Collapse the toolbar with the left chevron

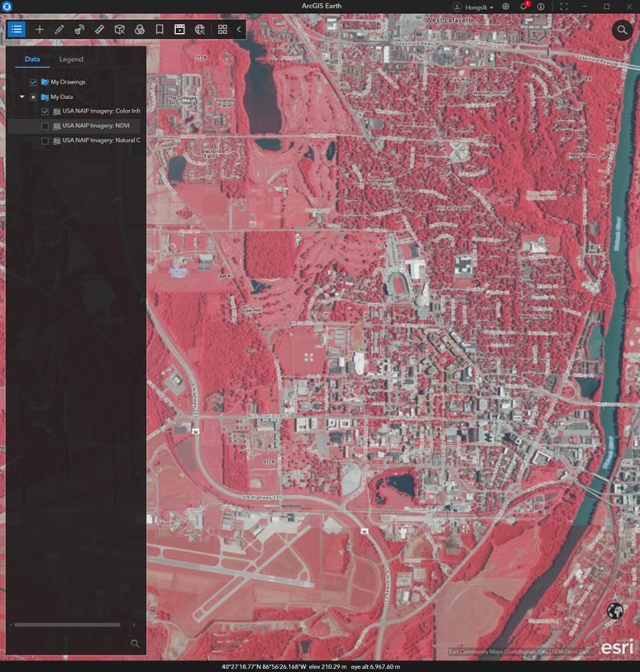(x=239, y=30)
